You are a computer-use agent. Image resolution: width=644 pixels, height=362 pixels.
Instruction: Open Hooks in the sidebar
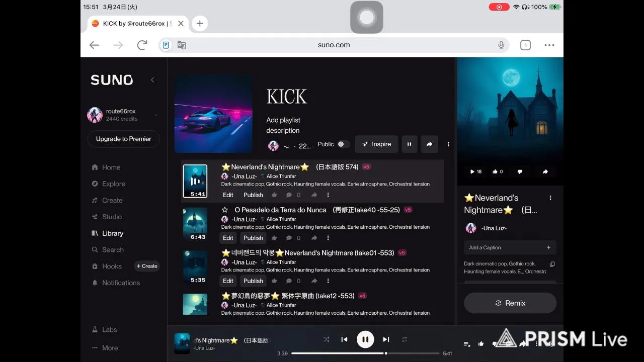tap(106, 266)
